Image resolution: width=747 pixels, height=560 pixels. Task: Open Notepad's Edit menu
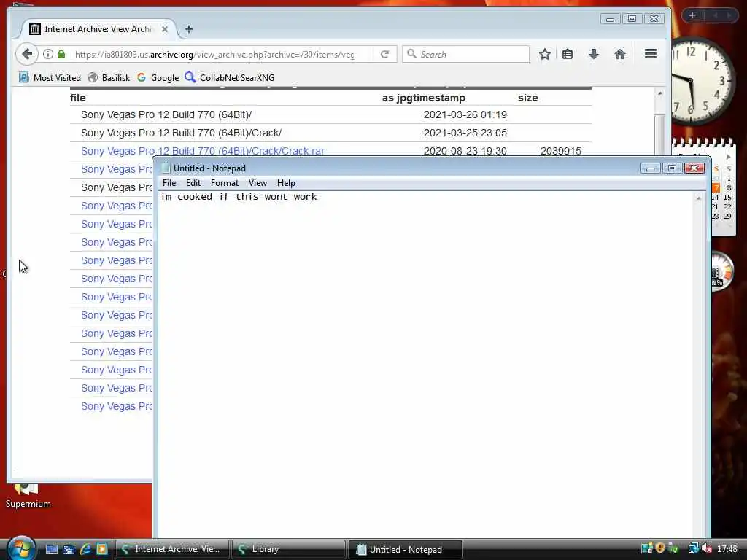pos(193,183)
